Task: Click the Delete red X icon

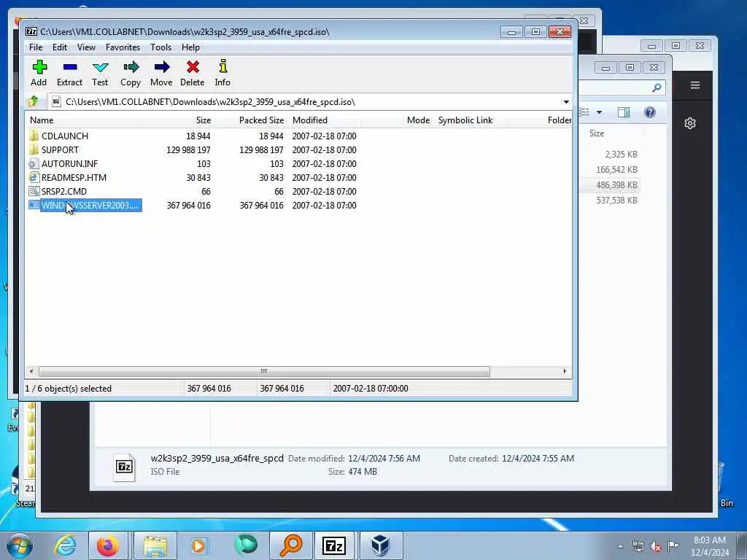Action: tap(193, 67)
